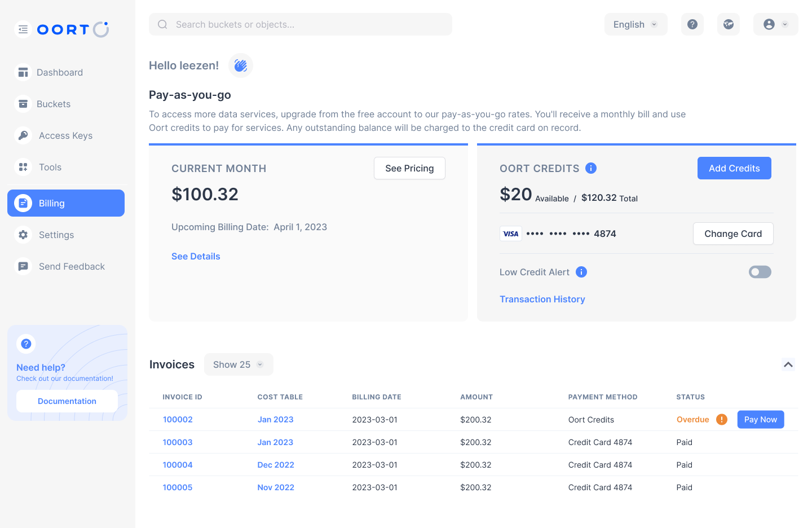The width and height of the screenshot is (812, 528).
Task: Click the orange overdue warning icon
Action: pos(722,420)
